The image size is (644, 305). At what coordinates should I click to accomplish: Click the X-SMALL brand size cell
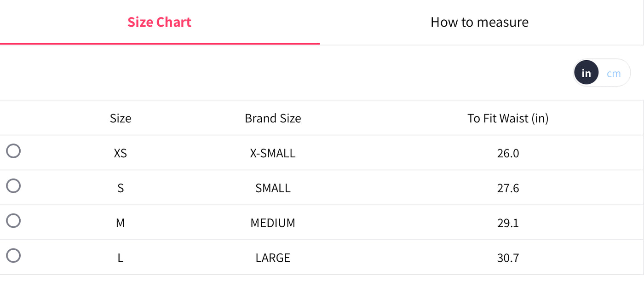coord(273,153)
